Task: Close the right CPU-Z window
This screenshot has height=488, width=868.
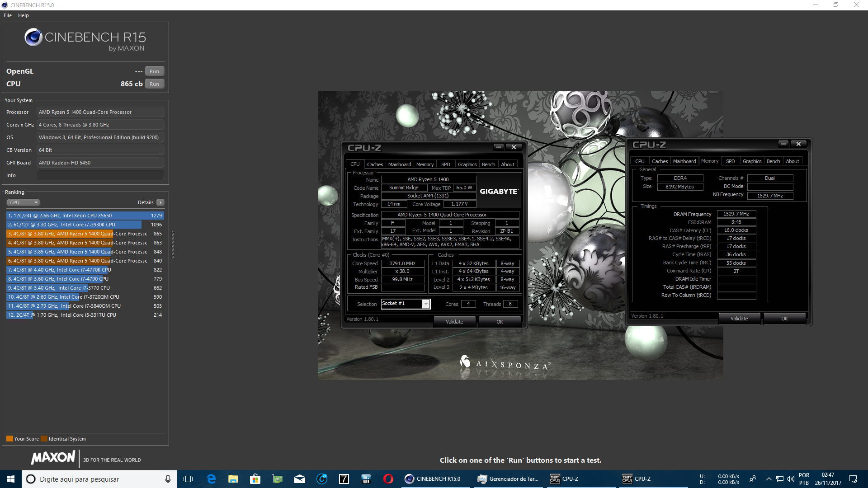Action: pyautogui.click(x=798, y=144)
